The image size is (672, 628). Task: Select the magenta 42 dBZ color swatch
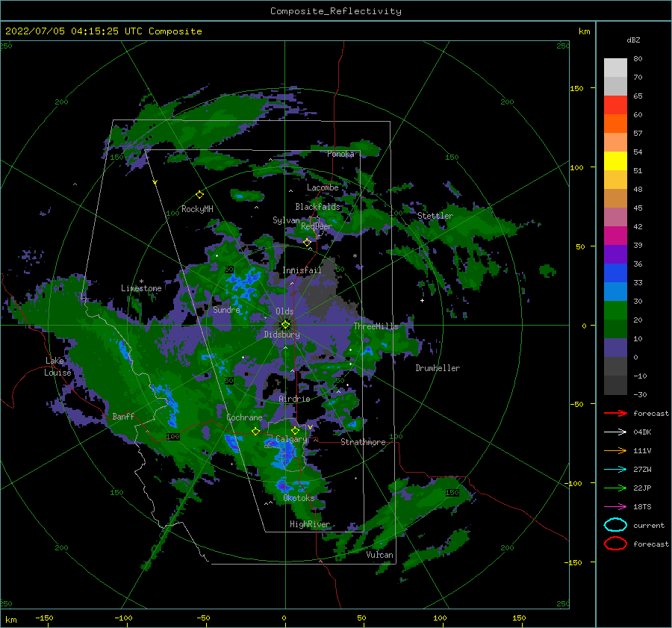615,235
